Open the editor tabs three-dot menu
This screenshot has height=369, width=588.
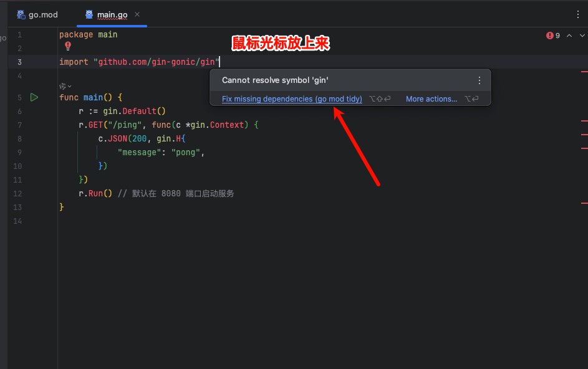[x=577, y=14]
